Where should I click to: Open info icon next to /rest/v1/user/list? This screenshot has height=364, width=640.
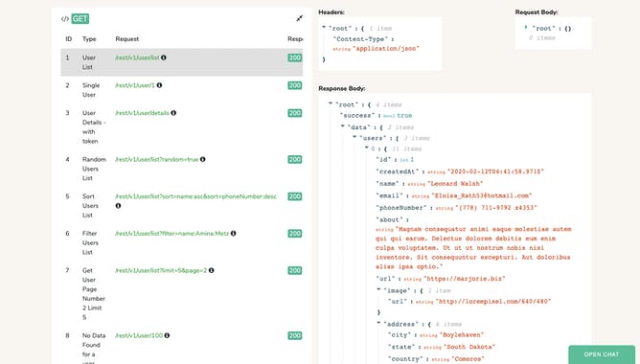[164, 57]
